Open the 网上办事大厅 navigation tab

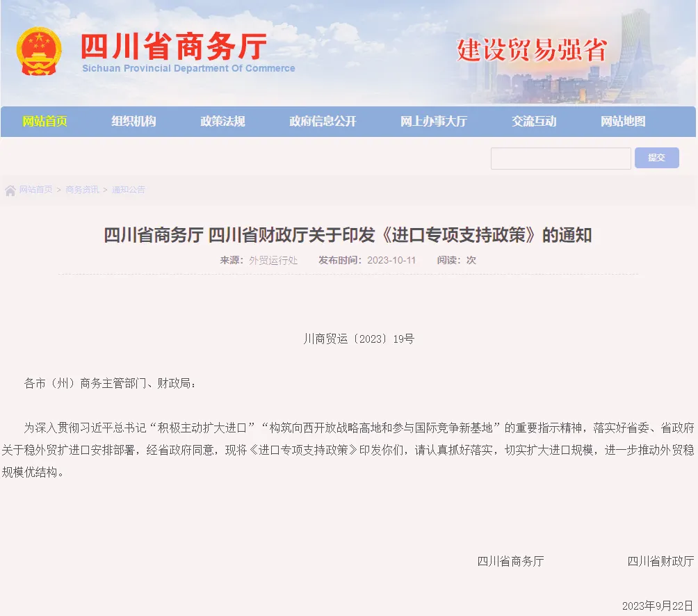434,121
